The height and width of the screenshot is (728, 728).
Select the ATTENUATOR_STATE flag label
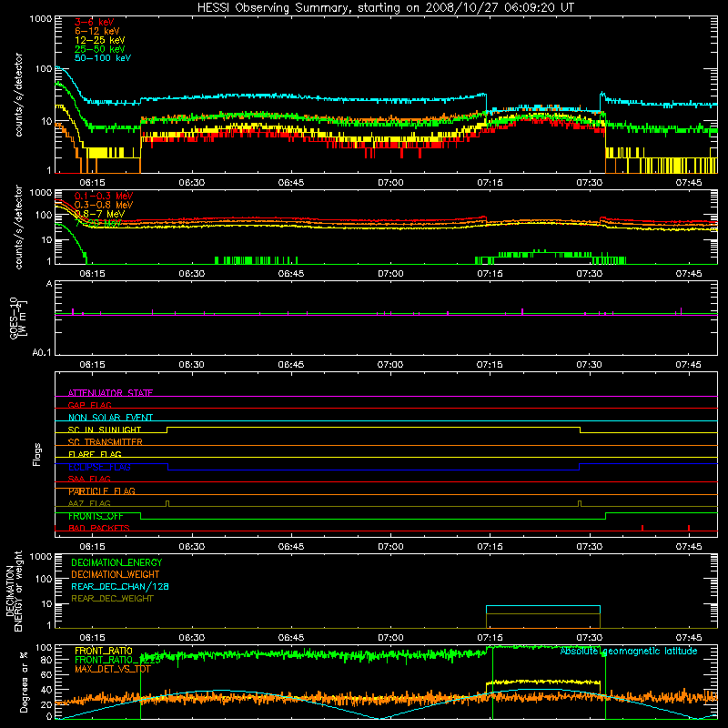coord(110,393)
